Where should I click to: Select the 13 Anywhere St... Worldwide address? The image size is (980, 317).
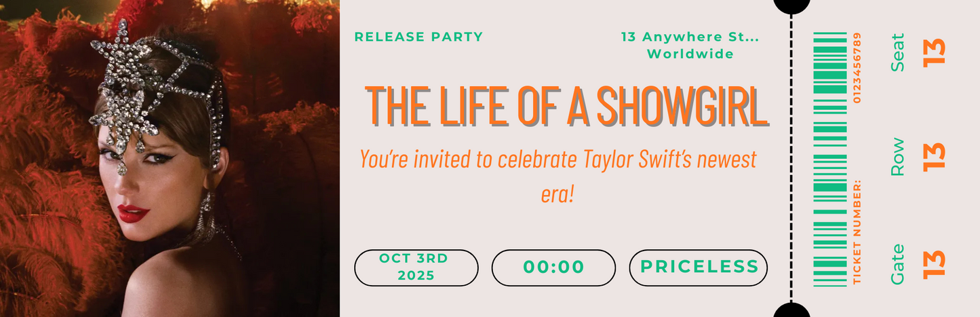[690, 45]
